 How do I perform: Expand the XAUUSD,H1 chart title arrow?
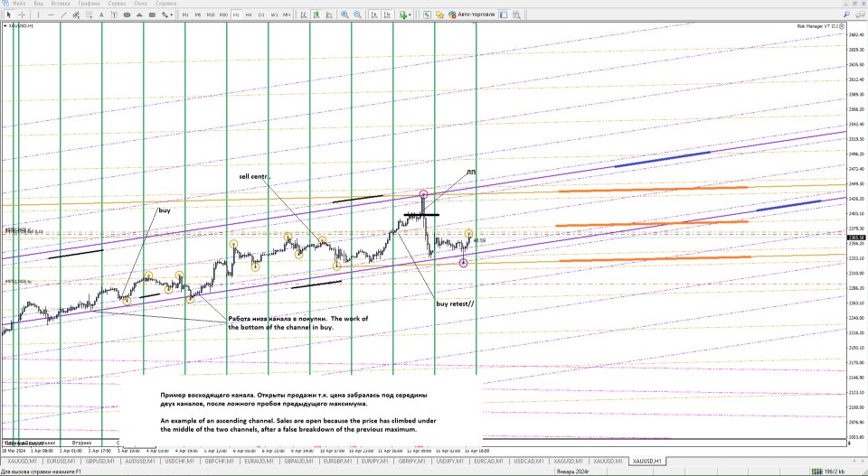click(x=4, y=27)
